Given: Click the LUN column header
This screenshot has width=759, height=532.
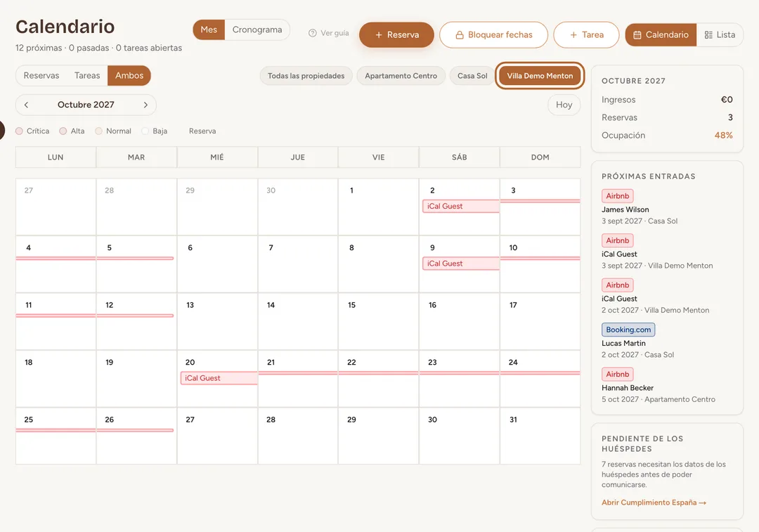Looking at the screenshot, I should [56, 157].
